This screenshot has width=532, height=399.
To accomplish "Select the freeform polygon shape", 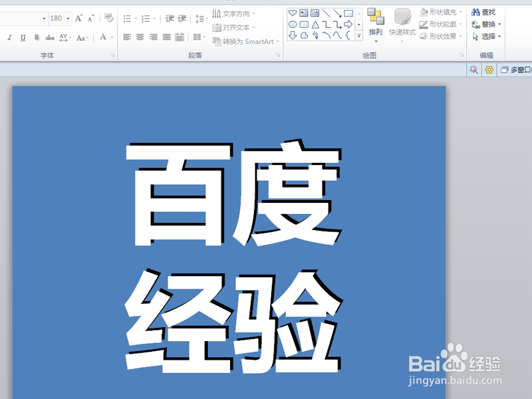I will 304,35.
